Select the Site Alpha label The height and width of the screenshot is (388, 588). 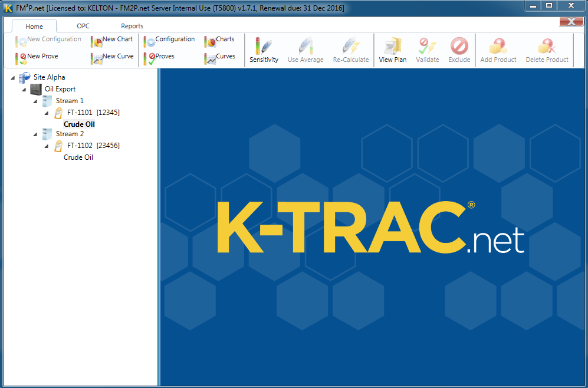coord(49,77)
